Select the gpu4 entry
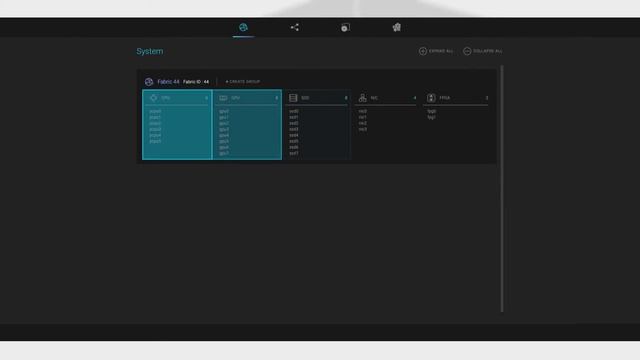 [224, 136]
